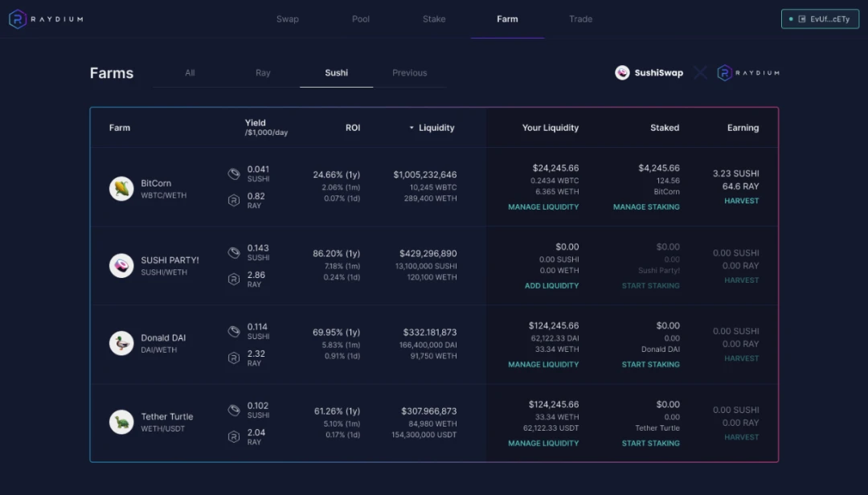Image resolution: width=868 pixels, height=495 pixels.
Task: Open the EvUf...cETy wallet button
Action: coord(820,18)
